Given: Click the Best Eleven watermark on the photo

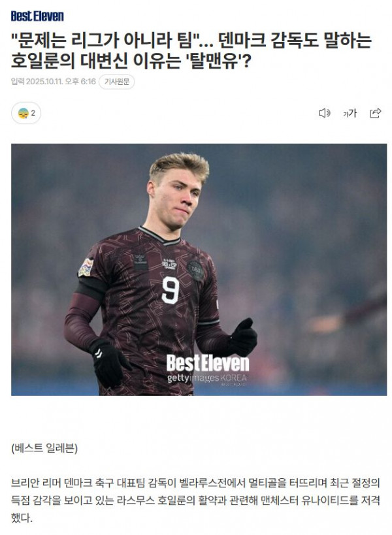Looking at the screenshot, I should point(208,363).
